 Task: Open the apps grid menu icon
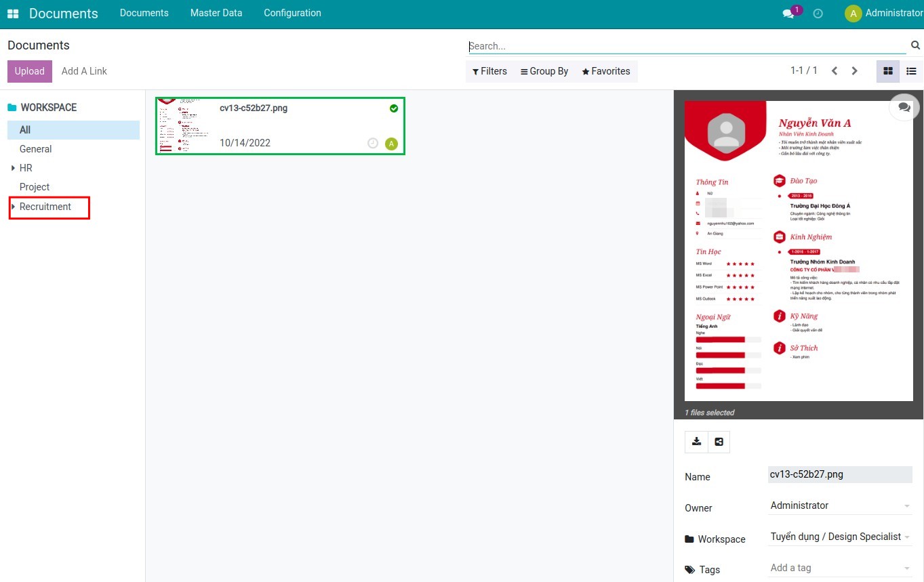pyautogui.click(x=13, y=14)
